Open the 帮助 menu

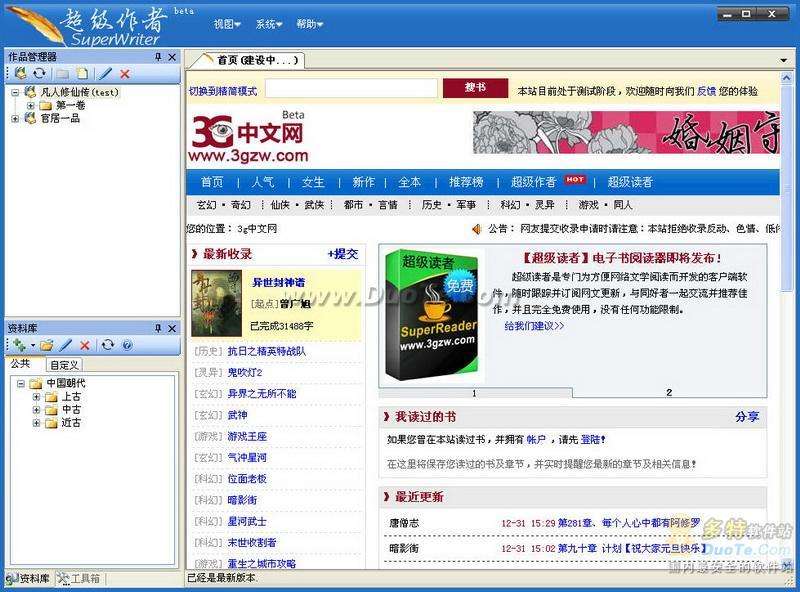[x=310, y=24]
